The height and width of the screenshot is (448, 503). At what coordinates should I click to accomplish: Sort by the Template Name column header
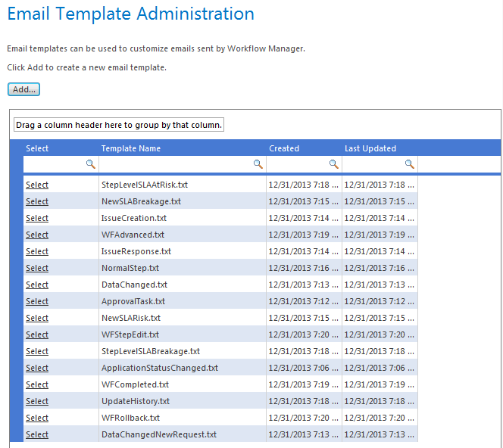point(131,148)
